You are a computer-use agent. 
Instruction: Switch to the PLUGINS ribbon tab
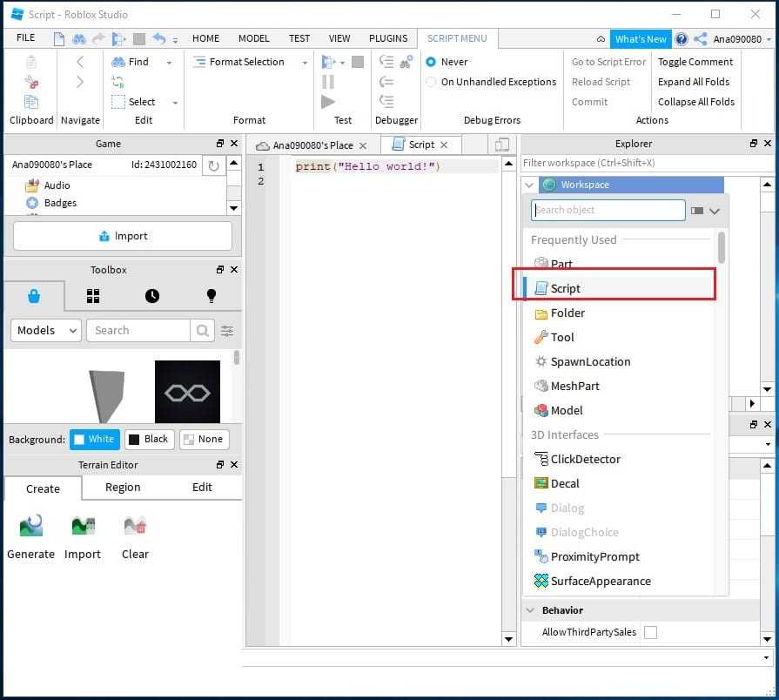coord(387,38)
